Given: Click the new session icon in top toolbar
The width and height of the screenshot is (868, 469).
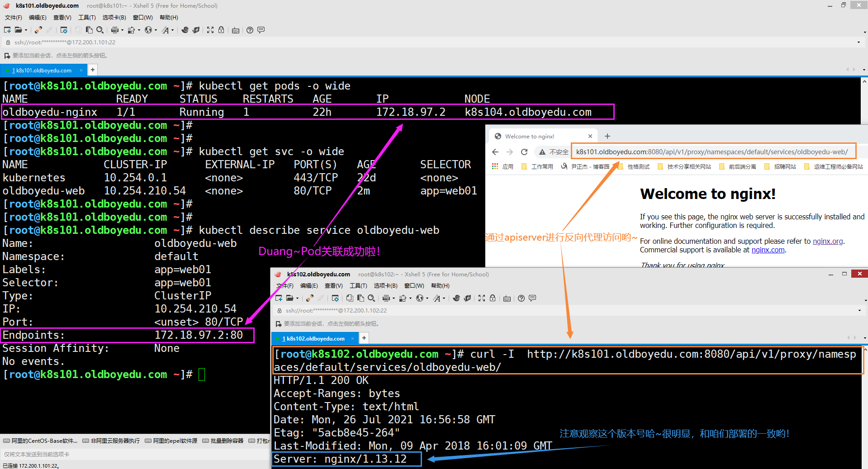Looking at the screenshot, I should [x=7, y=30].
